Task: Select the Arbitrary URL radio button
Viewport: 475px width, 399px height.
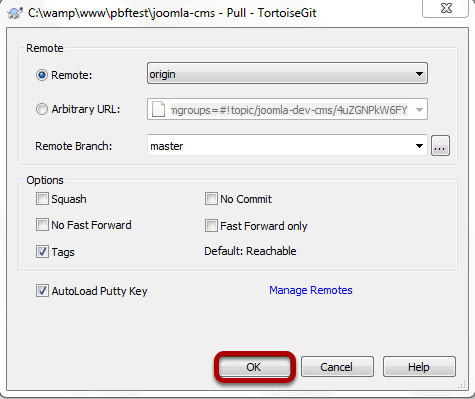Action: pyautogui.click(x=42, y=109)
